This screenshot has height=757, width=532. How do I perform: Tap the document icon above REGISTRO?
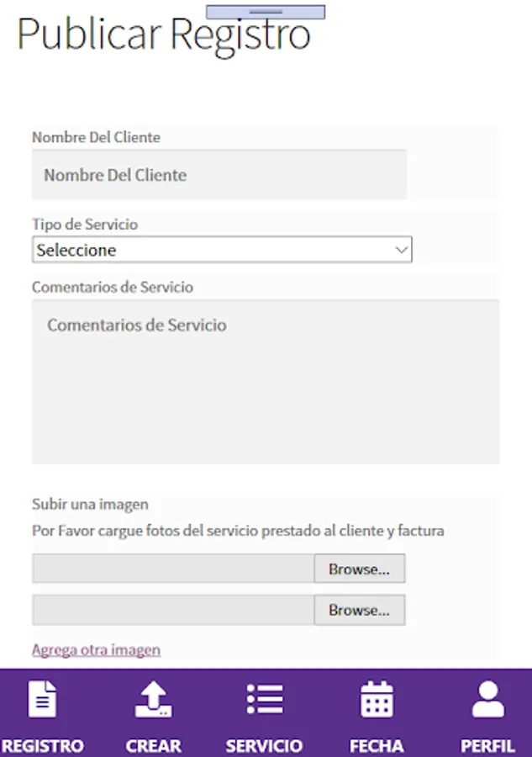click(43, 699)
